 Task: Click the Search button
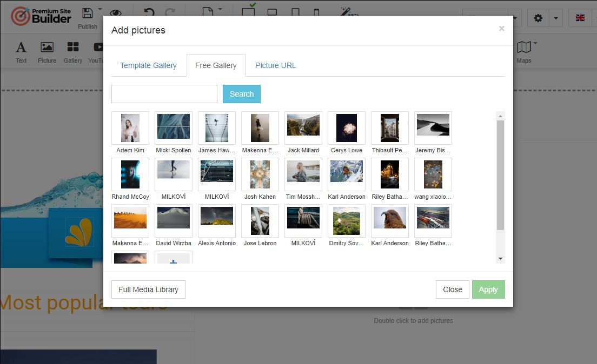click(x=241, y=94)
